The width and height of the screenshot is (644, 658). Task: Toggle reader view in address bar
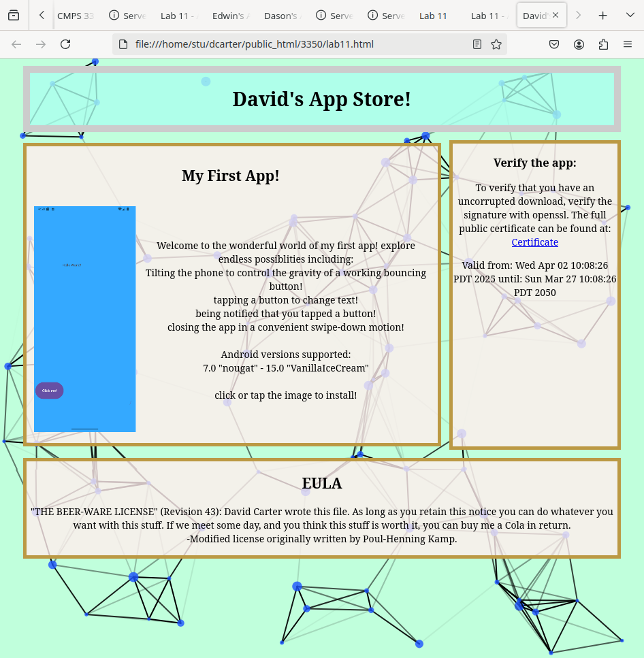pos(477,44)
